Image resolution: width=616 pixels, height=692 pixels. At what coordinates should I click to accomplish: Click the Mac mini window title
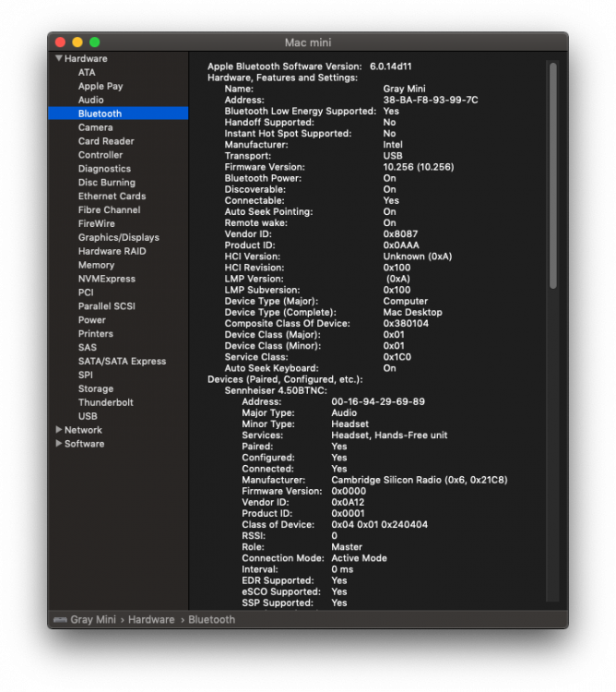[x=308, y=42]
